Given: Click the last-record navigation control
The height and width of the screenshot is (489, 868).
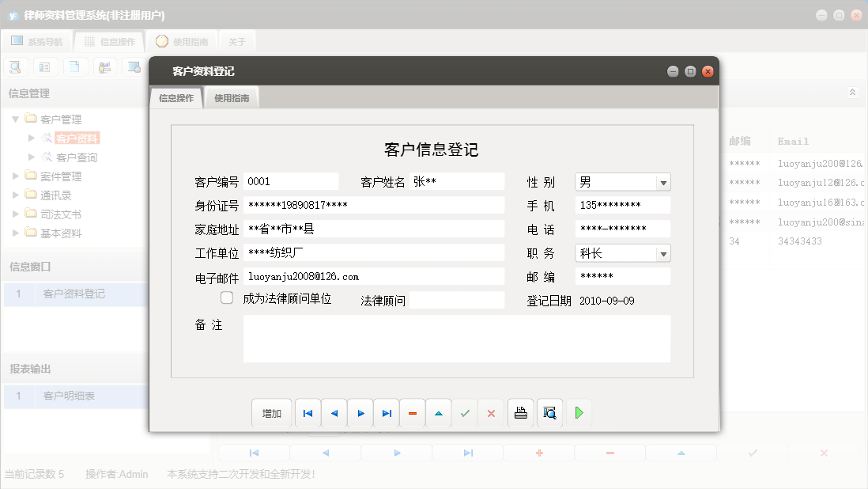Looking at the screenshot, I should pos(386,412).
